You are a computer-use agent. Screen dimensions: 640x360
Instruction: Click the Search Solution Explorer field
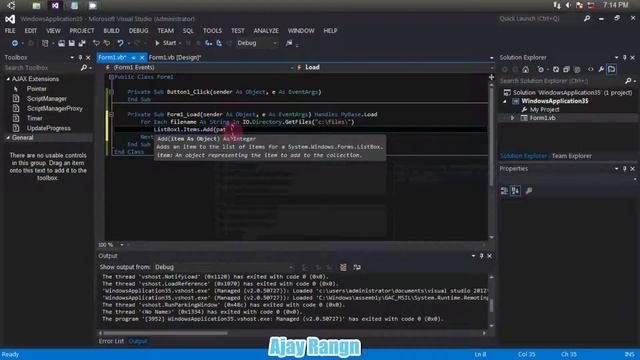point(565,81)
